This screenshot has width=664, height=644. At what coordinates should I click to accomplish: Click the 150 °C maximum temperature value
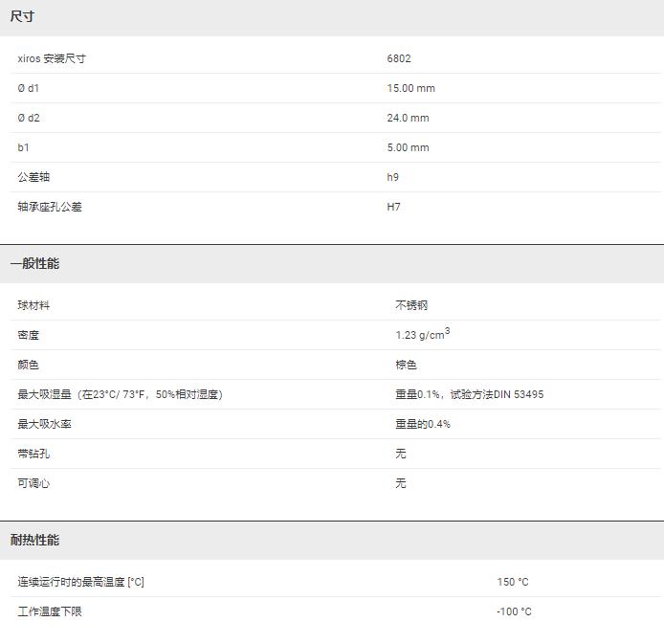tap(512, 582)
